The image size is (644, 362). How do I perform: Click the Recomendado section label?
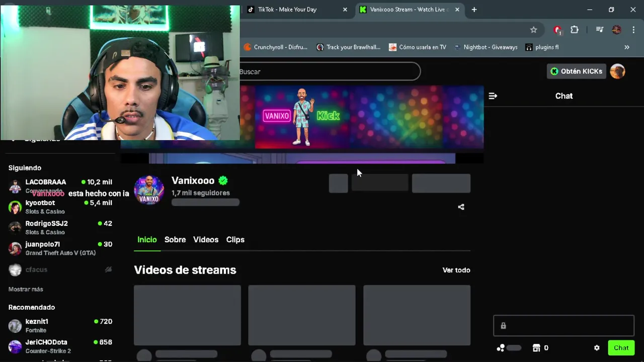(32, 307)
